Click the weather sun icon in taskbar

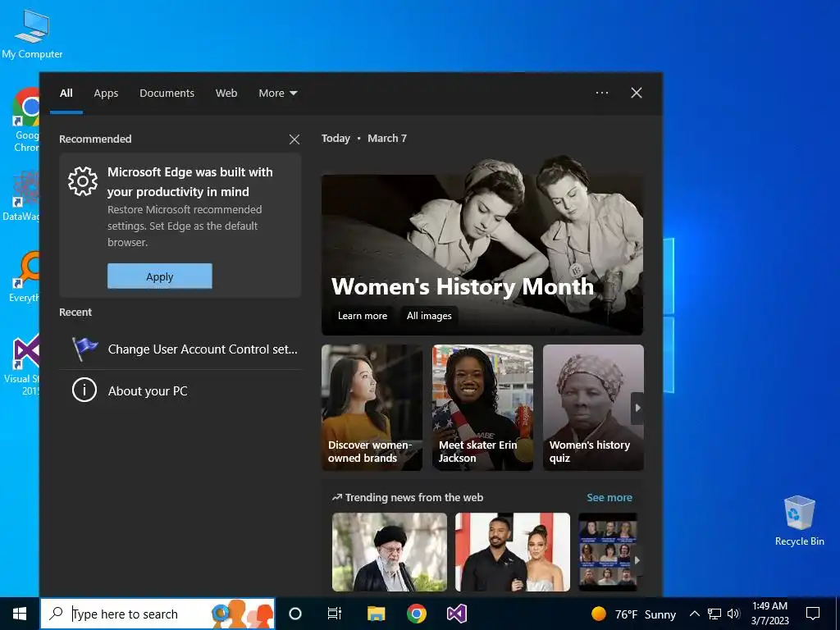coord(598,614)
